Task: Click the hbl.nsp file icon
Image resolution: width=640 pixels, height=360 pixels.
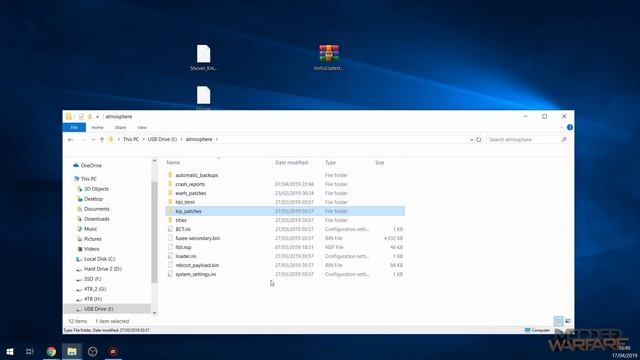Action: [170, 247]
